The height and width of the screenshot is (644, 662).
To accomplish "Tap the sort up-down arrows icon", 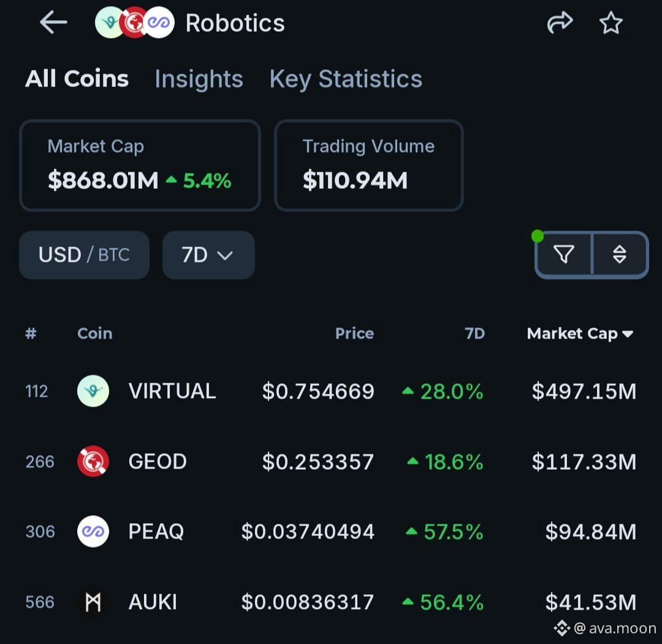I will coord(619,255).
